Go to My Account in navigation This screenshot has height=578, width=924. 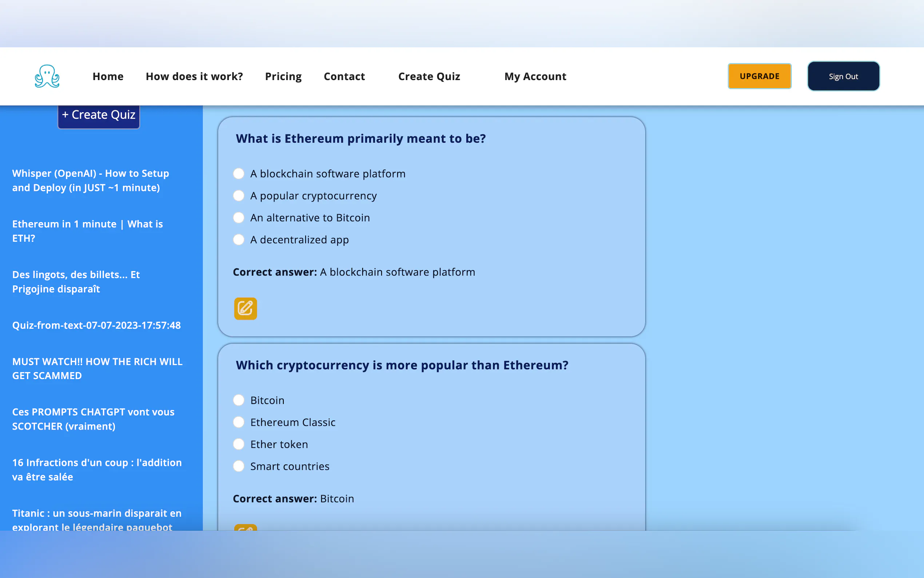535,76
